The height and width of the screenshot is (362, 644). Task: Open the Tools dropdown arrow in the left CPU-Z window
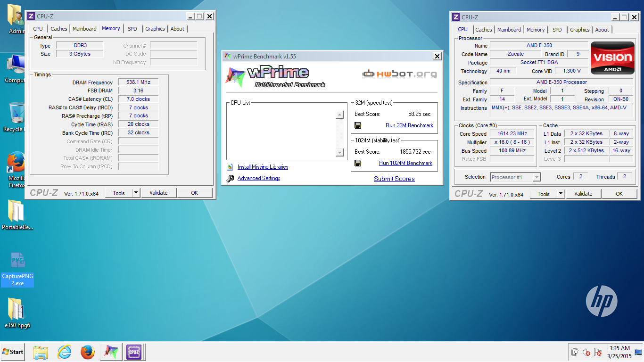136,193
